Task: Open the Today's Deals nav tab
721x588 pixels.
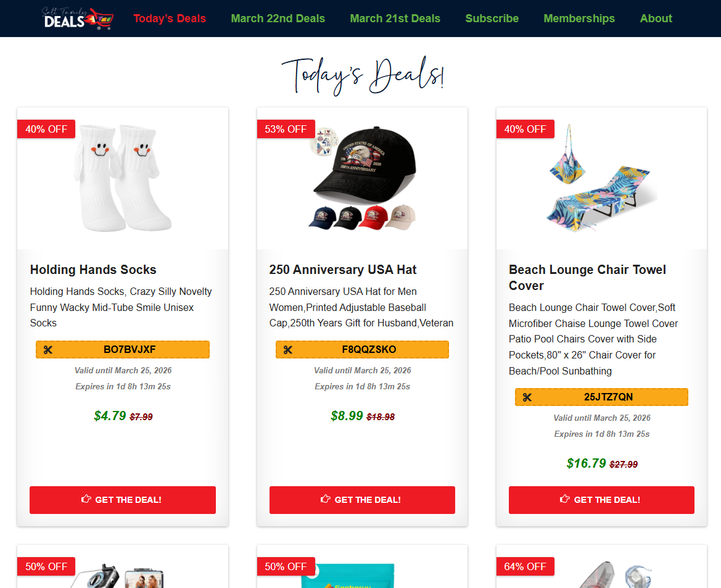Action: 170,19
